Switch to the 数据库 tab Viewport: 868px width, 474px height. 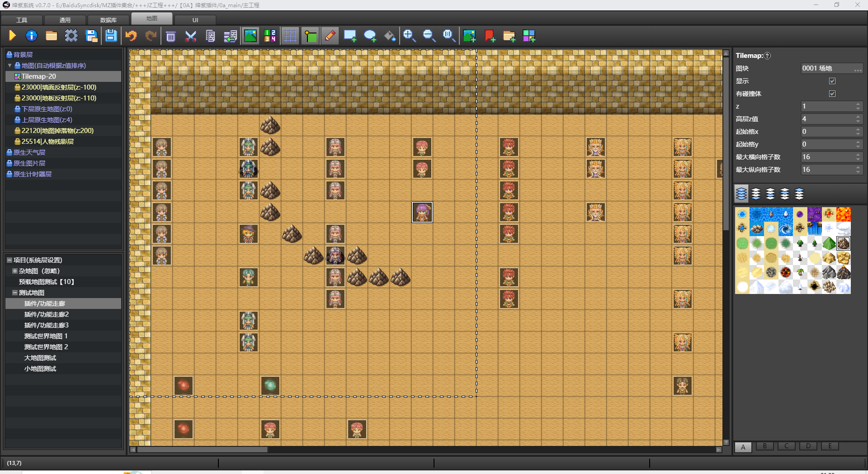108,20
